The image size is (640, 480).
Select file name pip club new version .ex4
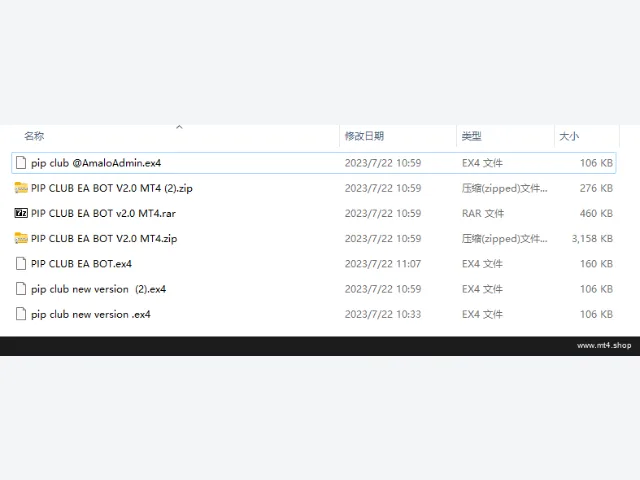click(91, 315)
